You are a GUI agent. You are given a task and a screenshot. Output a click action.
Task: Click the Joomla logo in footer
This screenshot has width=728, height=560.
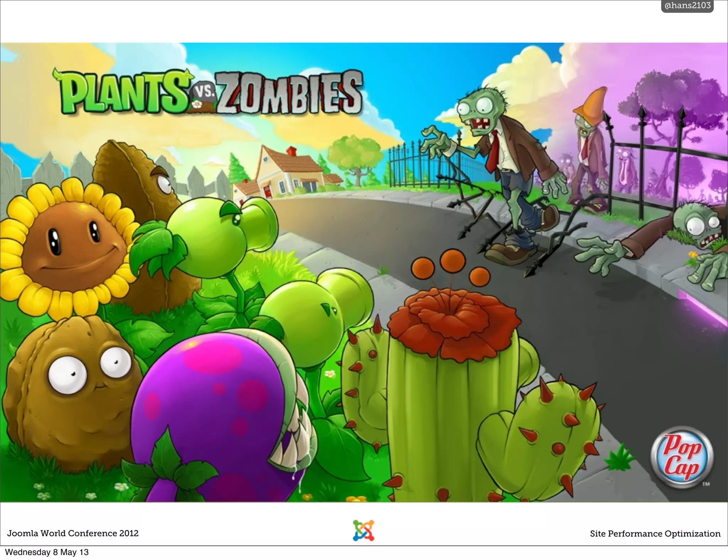pyautogui.click(x=363, y=531)
